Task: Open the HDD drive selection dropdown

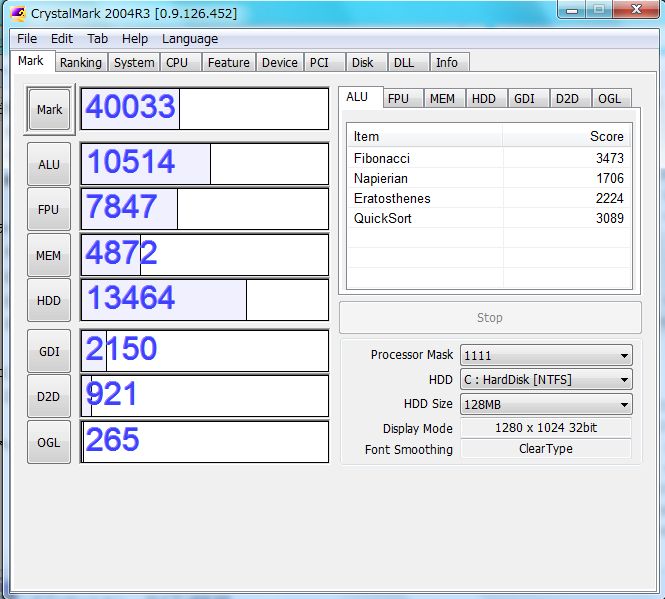Action: [545, 380]
